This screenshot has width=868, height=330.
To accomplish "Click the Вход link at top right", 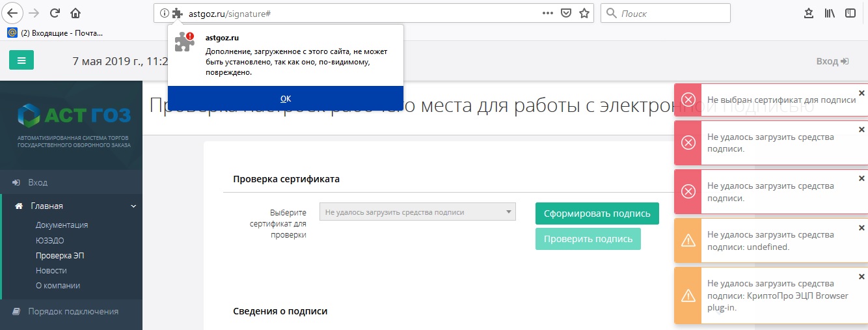I will (x=832, y=61).
